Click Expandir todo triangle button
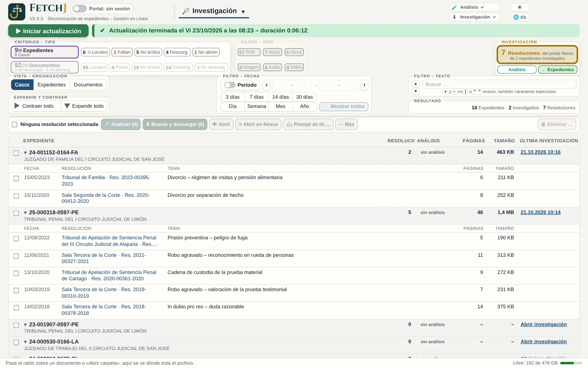The width and height of the screenshot is (588, 368). (85, 106)
